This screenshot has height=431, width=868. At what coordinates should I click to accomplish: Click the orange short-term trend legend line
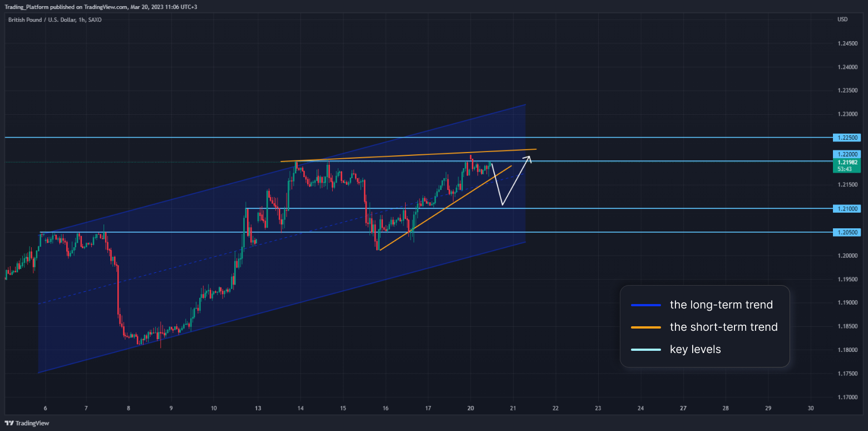[x=646, y=327]
